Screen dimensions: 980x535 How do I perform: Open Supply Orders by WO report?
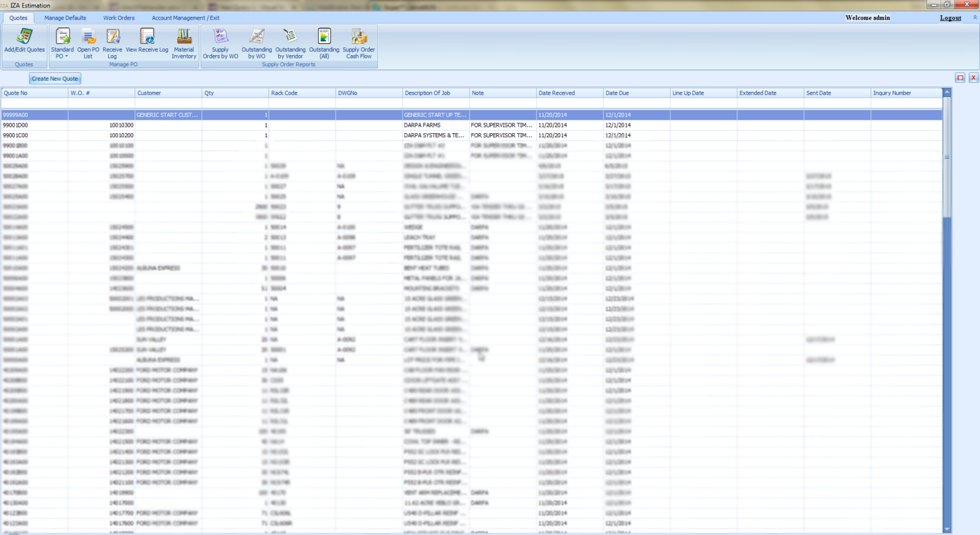[x=220, y=42]
